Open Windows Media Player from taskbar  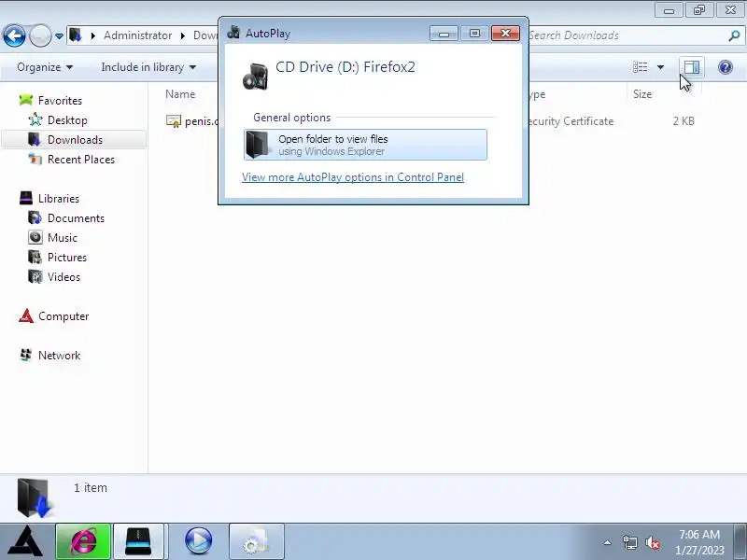click(198, 541)
